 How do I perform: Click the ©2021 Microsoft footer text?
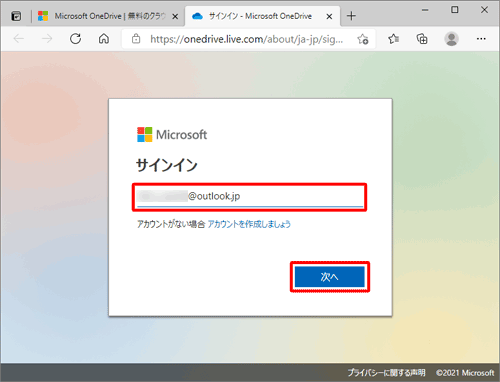tap(465, 373)
